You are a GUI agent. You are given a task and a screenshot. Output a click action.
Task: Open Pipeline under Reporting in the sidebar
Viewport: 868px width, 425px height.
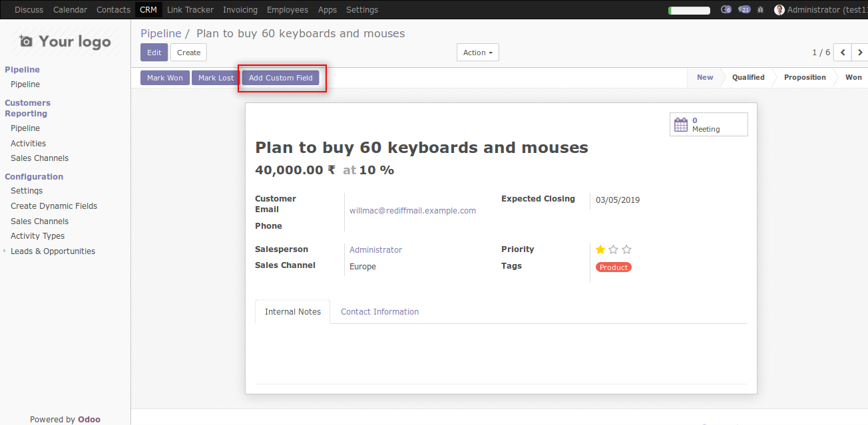pos(25,128)
